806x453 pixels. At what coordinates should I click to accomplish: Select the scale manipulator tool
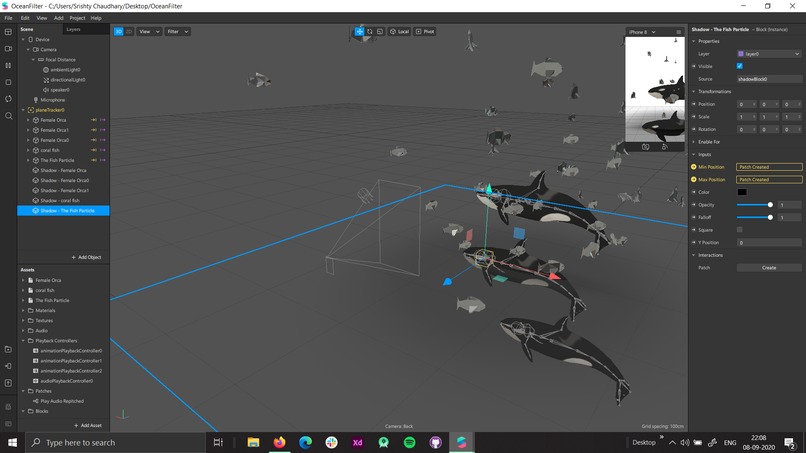pyautogui.click(x=380, y=31)
